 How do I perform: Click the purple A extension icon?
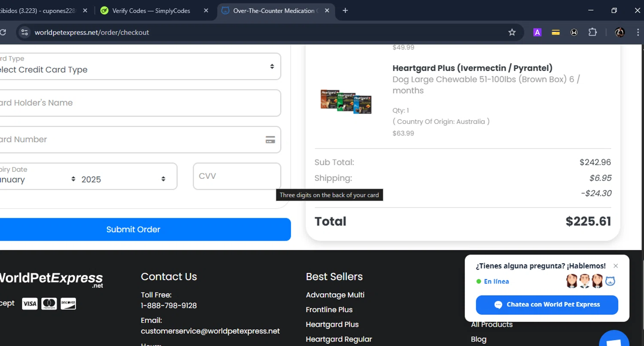(537, 32)
